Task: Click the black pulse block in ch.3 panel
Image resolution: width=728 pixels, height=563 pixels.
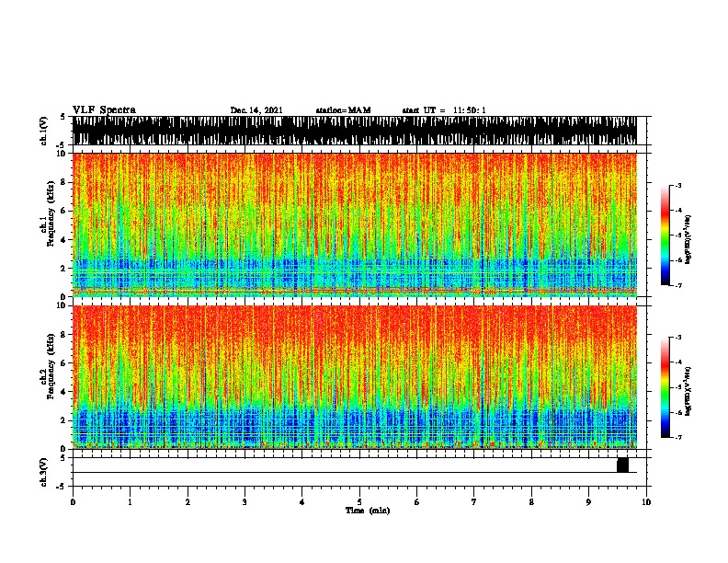Action: [622, 465]
